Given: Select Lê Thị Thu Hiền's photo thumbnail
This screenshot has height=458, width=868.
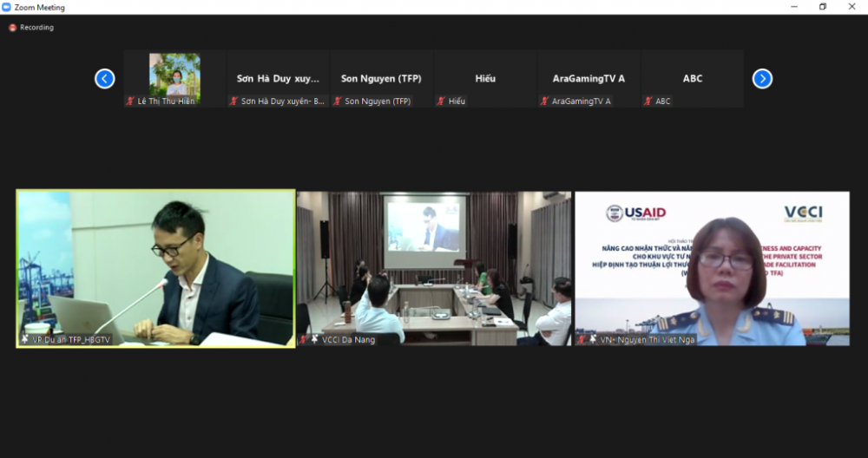Looking at the screenshot, I should (174, 75).
